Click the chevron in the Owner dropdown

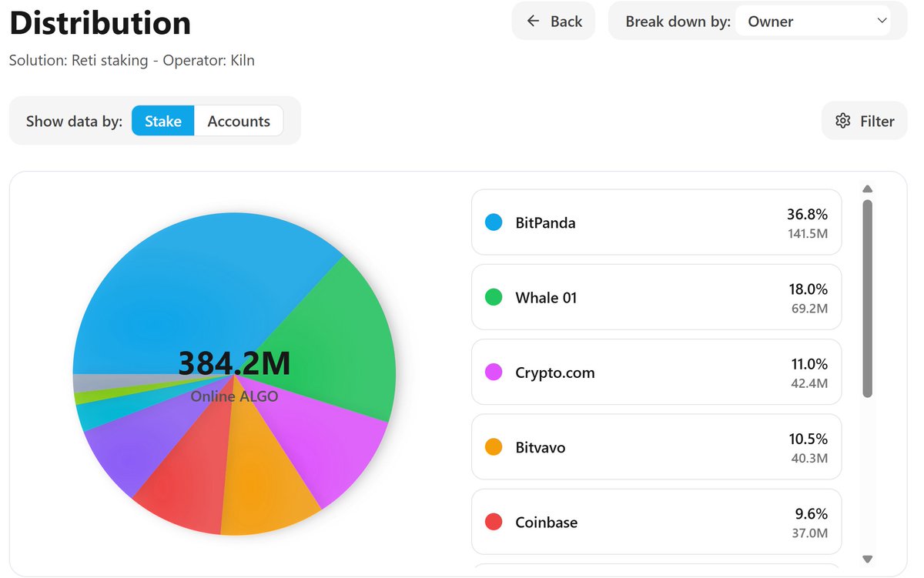pos(882,21)
